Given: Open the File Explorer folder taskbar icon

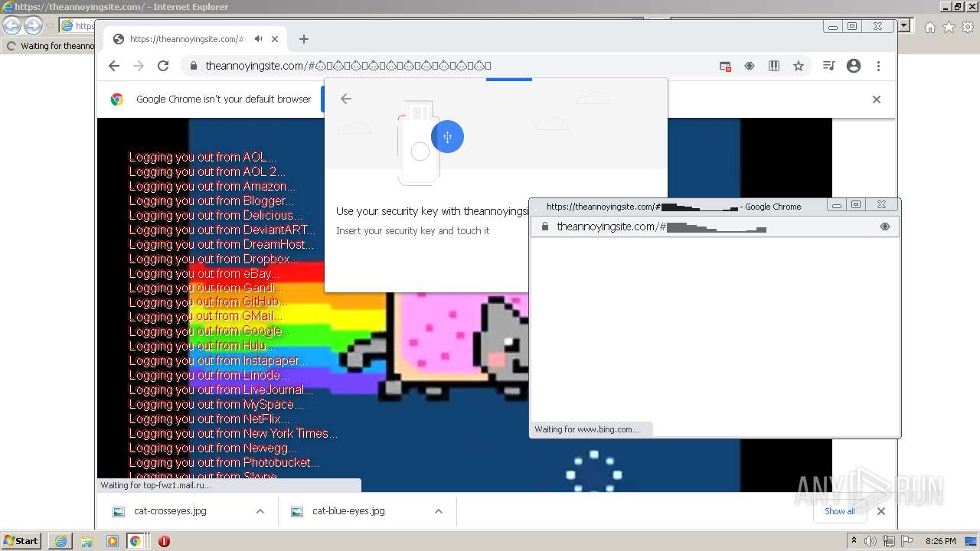Looking at the screenshot, I should click(x=87, y=541).
